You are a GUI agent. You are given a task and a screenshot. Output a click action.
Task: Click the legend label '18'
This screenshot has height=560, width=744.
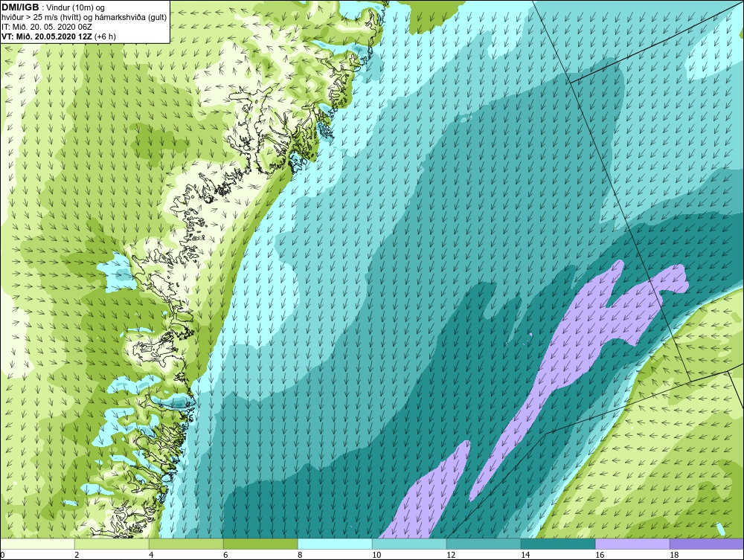[x=674, y=555]
